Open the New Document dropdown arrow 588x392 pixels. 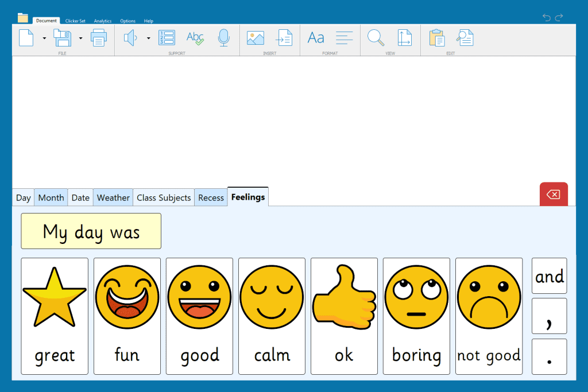44,38
